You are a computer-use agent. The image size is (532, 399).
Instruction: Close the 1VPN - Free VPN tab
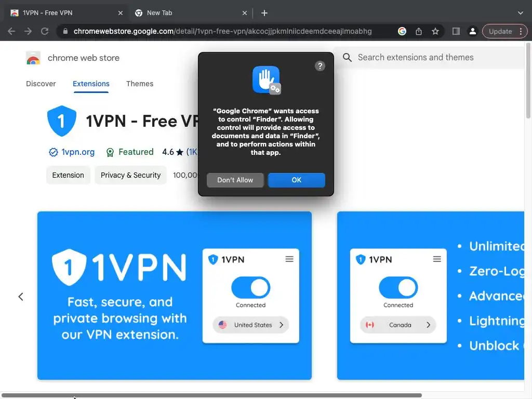click(x=121, y=13)
